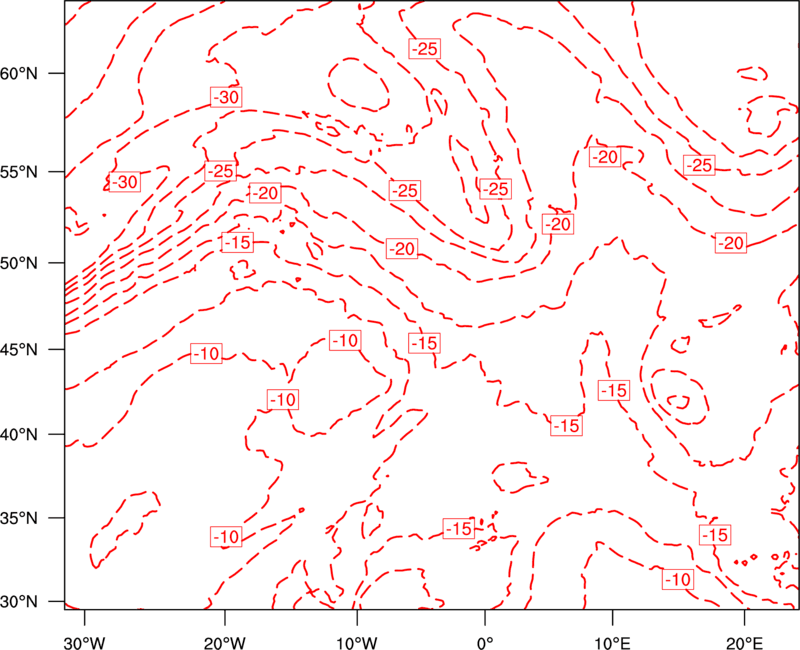Image resolution: width=800 pixels, height=650 pixels.
Task: Select the 45°N latitude axis label
Action: pyautogui.click(x=19, y=349)
